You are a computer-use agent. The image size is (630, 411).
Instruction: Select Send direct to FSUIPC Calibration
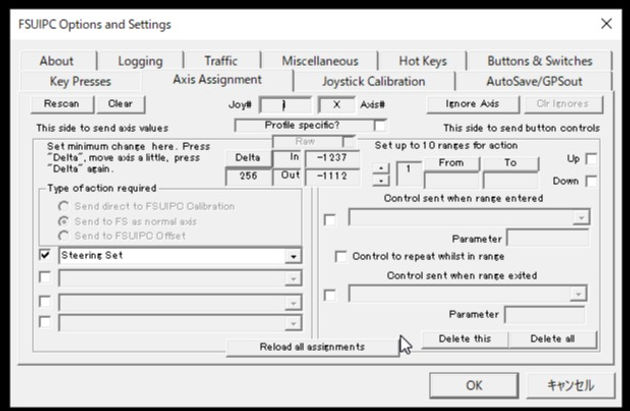point(63,207)
